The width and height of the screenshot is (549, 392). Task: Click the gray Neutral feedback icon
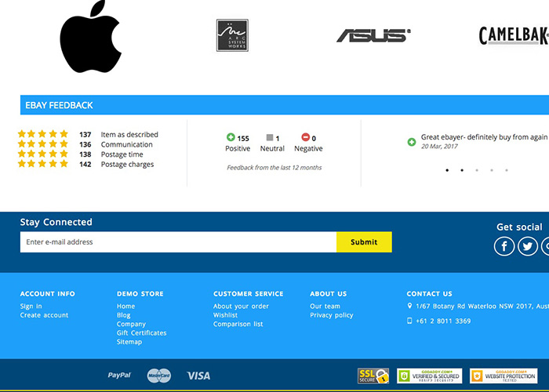tap(270, 137)
